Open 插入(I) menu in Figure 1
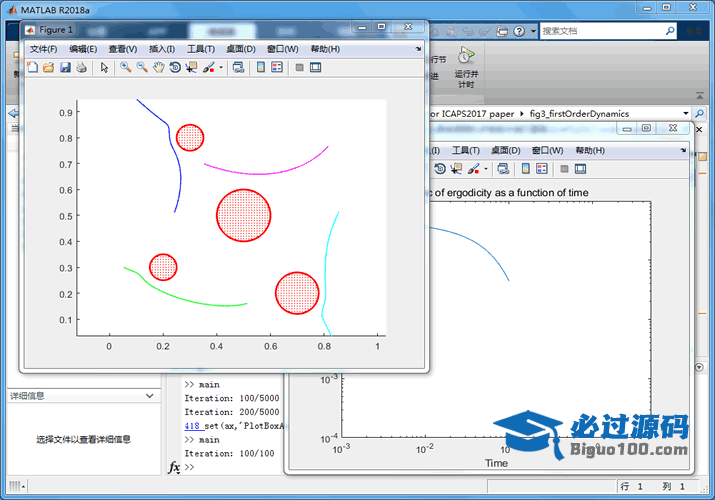Image resolution: width=715 pixels, height=500 pixels. 162,49
